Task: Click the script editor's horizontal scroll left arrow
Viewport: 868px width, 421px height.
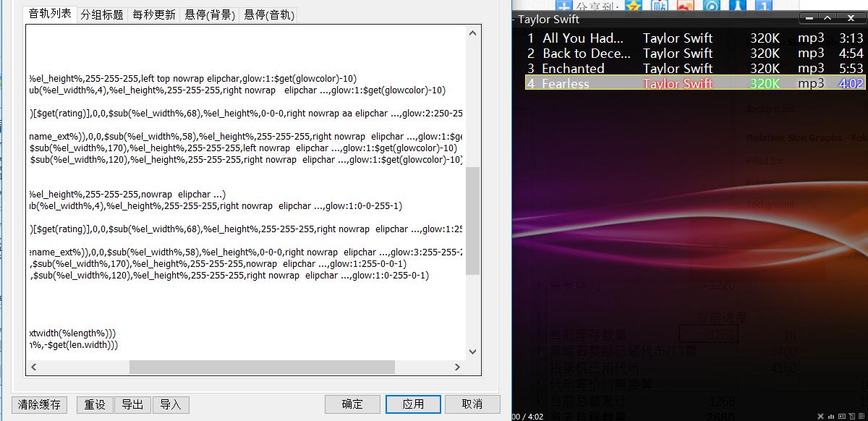Action: (x=33, y=367)
